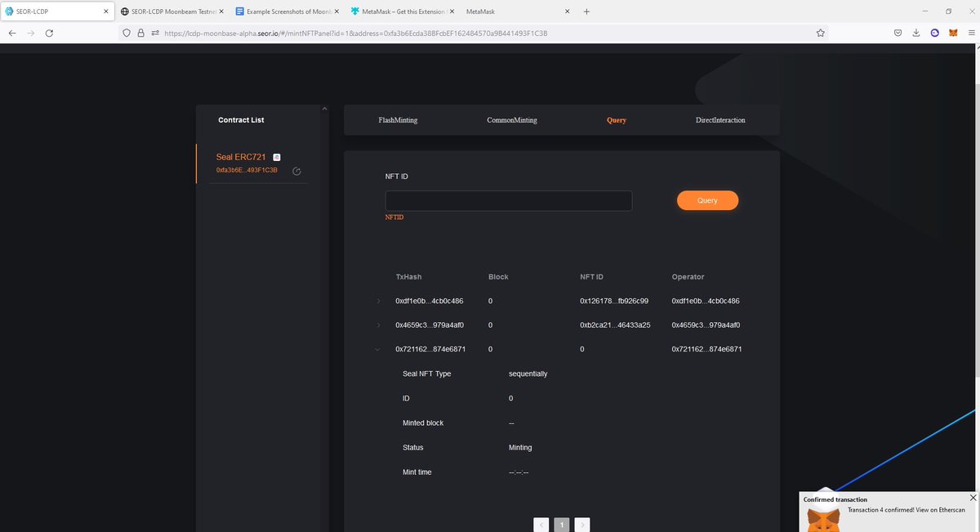Click the Save to Pocket icon
Viewport: 980px width, 532px height.
(898, 33)
